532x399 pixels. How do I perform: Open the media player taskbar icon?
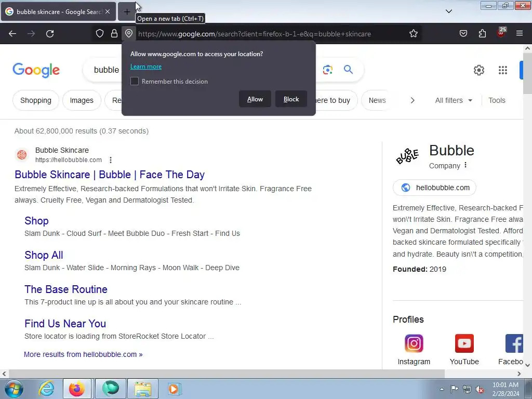[x=175, y=389]
